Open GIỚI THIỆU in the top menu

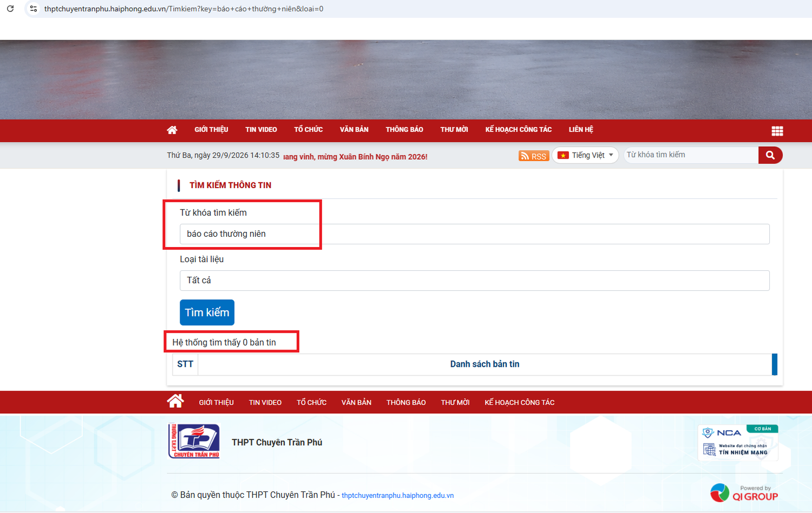[x=211, y=130]
